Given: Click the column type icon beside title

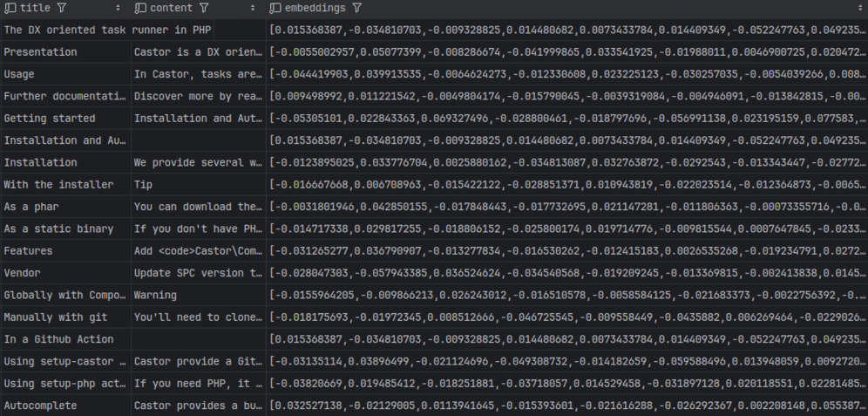Looking at the screenshot, I should pyautogui.click(x=10, y=9).
